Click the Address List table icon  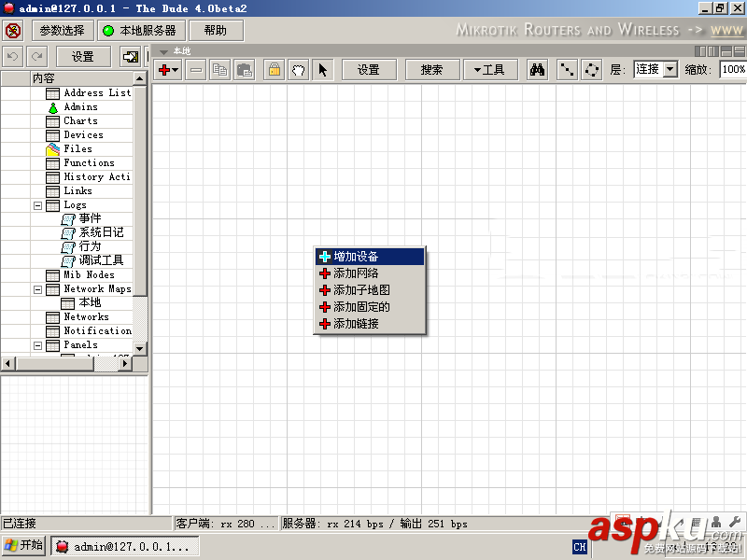(52, 93)
